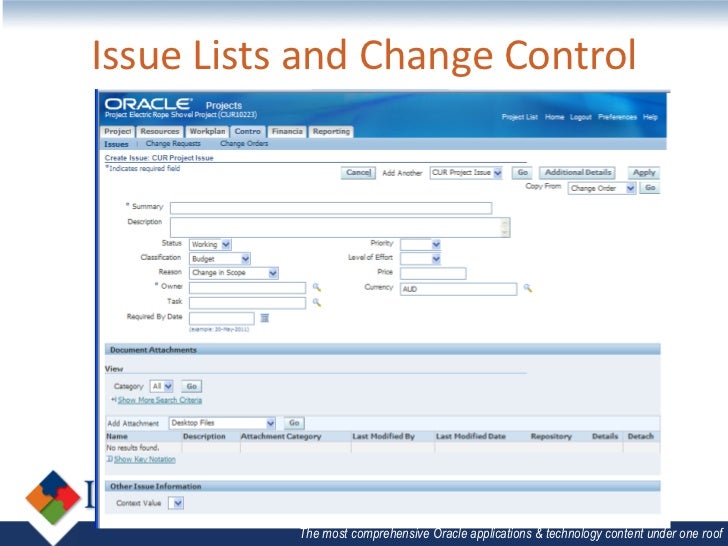This screenshot has height=546, width=728.
Task: Switch to the Project tab
Action: click(x=117, y=132)
